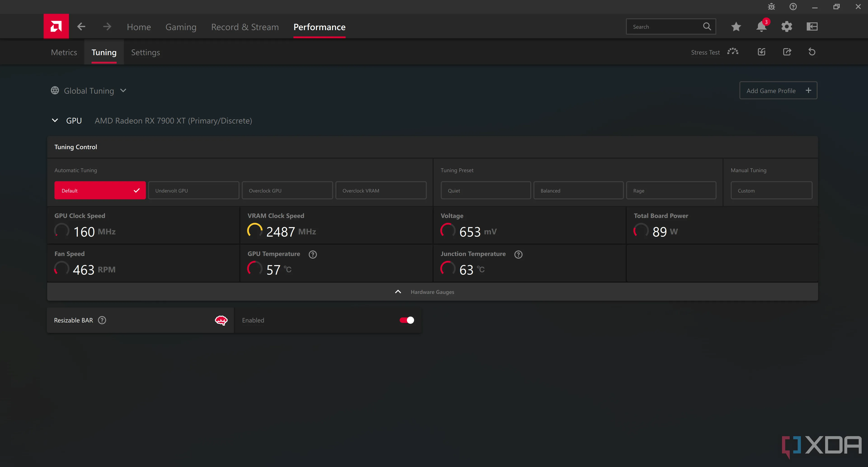Launch the Stress Test gauge icon
The image size is (868, 467).
coord(733,52)
